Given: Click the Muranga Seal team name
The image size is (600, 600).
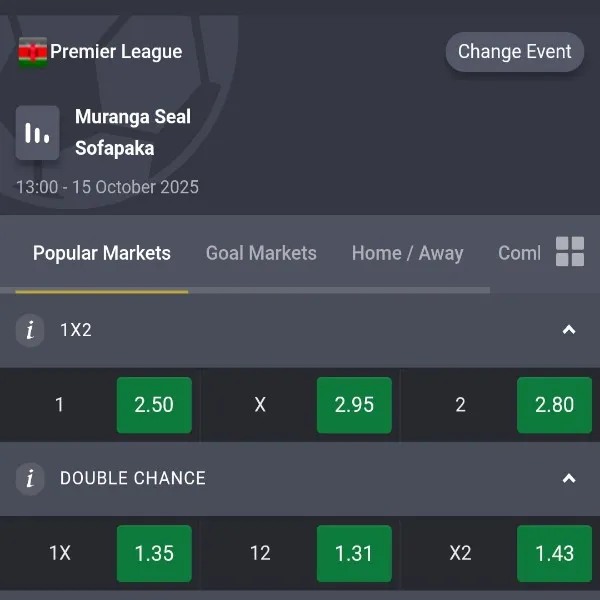Looking at the screenshot, I should 133,117.
